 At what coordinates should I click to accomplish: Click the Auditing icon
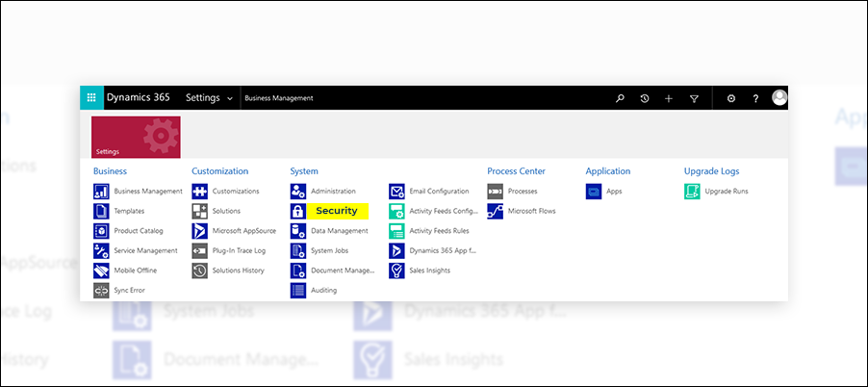click(298, 290)
